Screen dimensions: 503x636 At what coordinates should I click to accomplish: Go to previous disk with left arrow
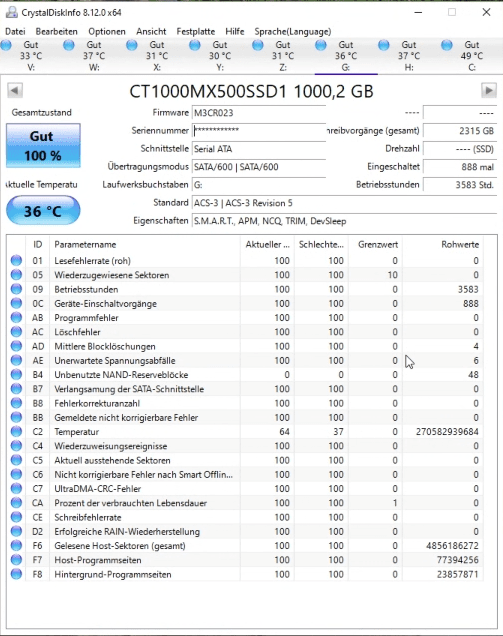tap(15, 90)
